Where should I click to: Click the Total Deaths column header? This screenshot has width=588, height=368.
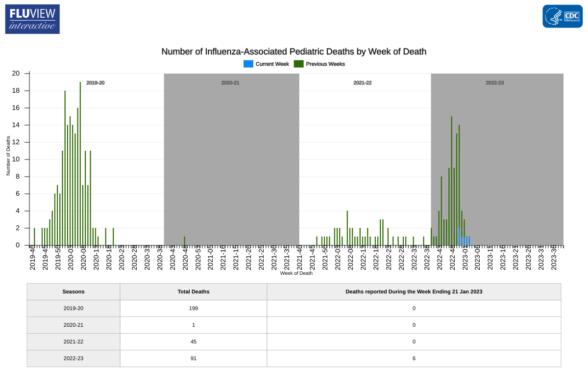click(x=194, y=291)
